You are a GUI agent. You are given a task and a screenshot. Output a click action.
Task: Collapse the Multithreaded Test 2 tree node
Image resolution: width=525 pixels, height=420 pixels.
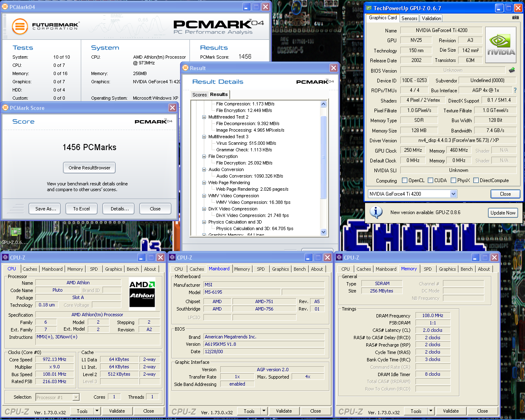pyautogui.click(x=204, y=117)
